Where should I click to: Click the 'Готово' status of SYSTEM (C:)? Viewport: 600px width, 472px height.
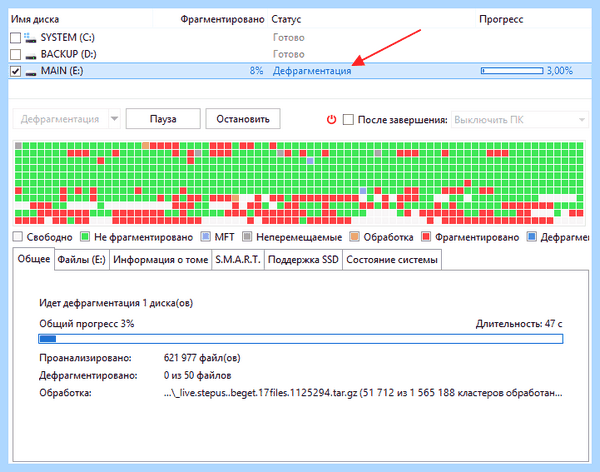289,38
